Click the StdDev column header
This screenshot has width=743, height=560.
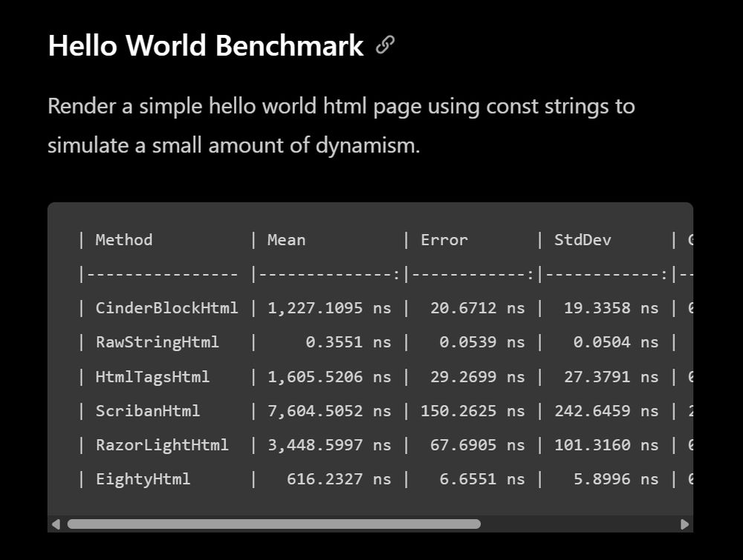[x=583, y=240]
